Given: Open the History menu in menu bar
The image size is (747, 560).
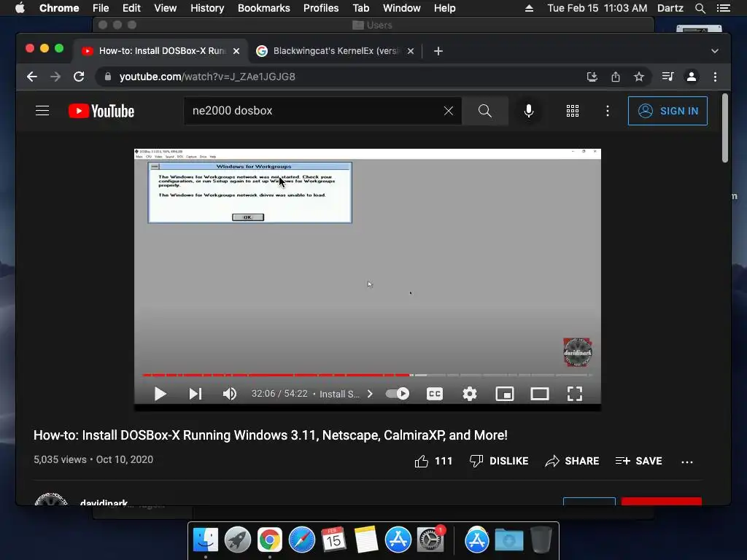Looking at the screenshot, I should pos(207,8).
